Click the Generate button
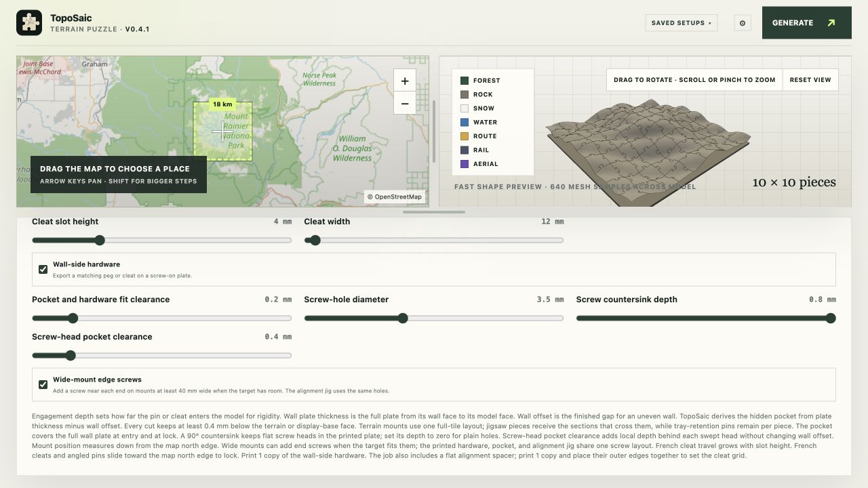Viewport: 868px width, 488px height. 807,23
